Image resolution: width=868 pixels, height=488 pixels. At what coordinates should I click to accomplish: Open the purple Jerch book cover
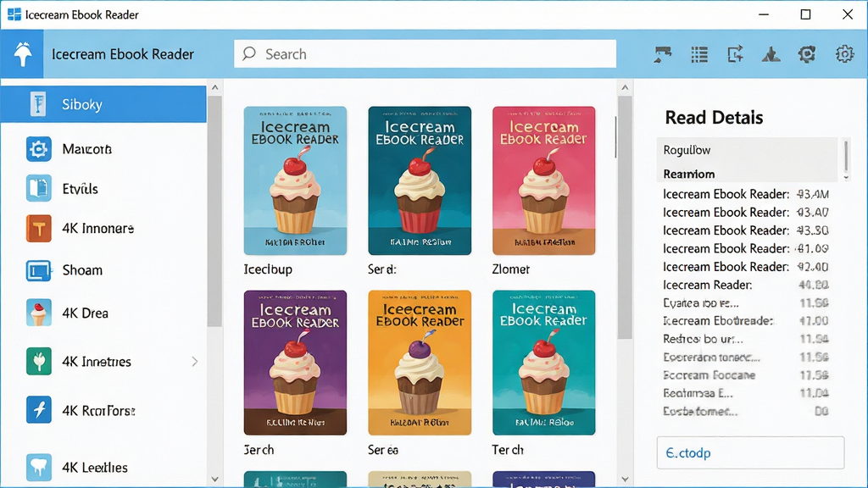click(295, 363)
